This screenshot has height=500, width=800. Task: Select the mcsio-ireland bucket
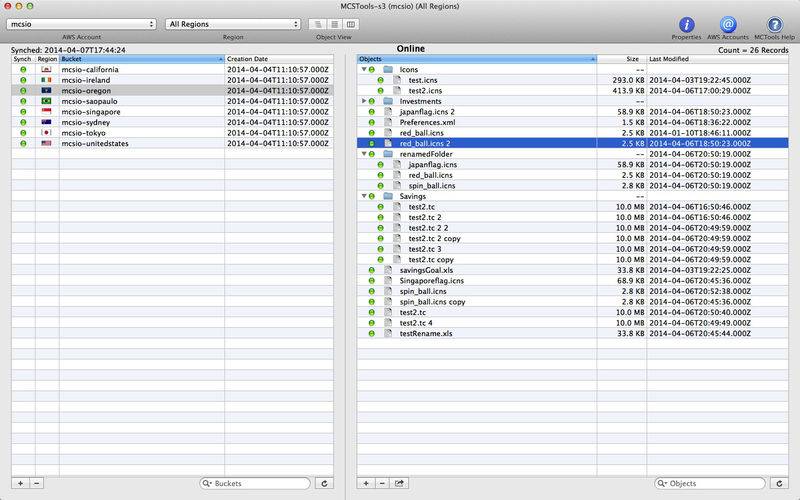pos(172,80)
